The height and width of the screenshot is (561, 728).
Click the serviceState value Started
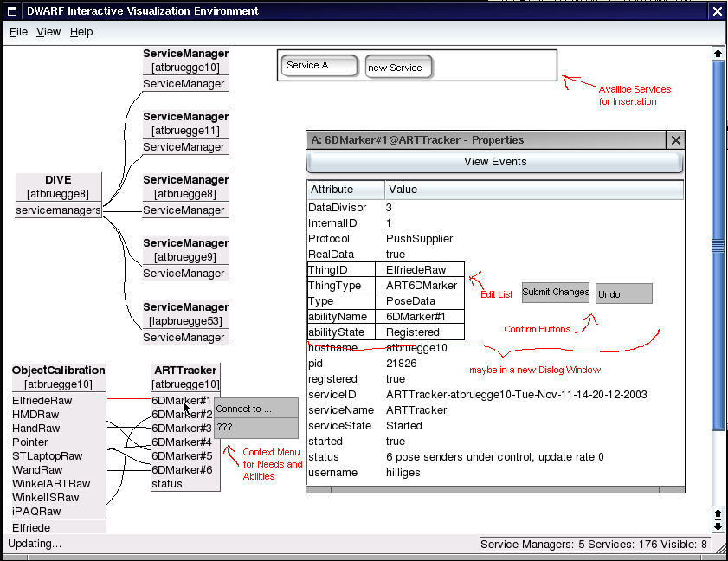tap(404, 426)
